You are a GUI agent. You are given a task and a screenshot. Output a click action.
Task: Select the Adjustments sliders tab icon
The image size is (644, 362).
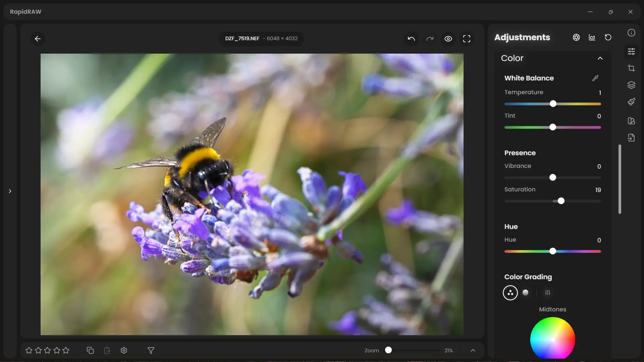[x=631, y=51]
